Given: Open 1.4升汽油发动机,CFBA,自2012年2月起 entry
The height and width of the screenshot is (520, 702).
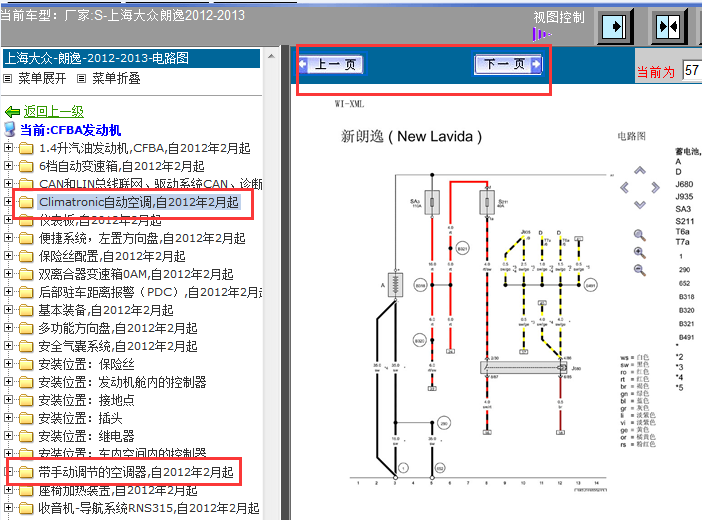Looking at the screenshot, I should (145, 148).
